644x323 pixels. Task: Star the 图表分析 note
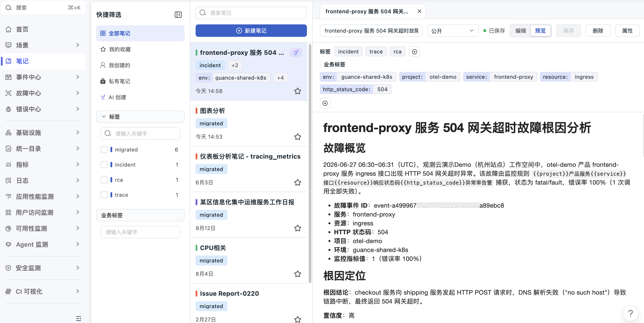[298, 137]
